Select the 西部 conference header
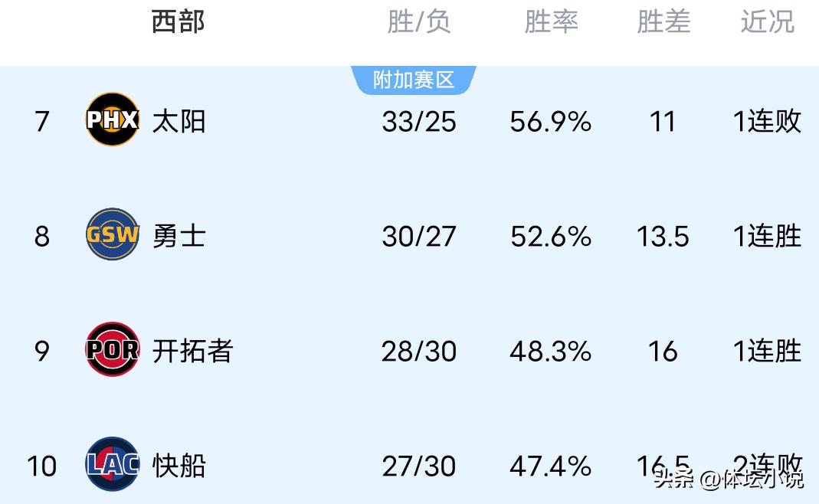819x504 pixels. [178, 22]
